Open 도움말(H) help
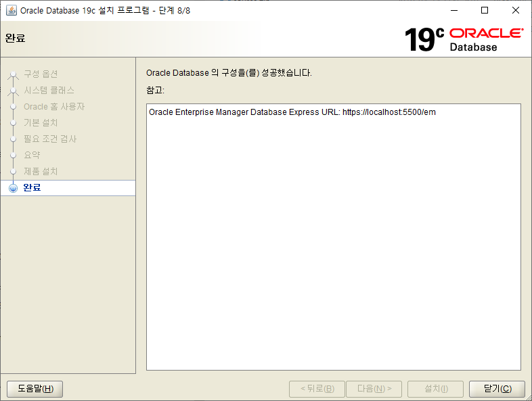This screenshot has height=401, width=532. [35, 389]
